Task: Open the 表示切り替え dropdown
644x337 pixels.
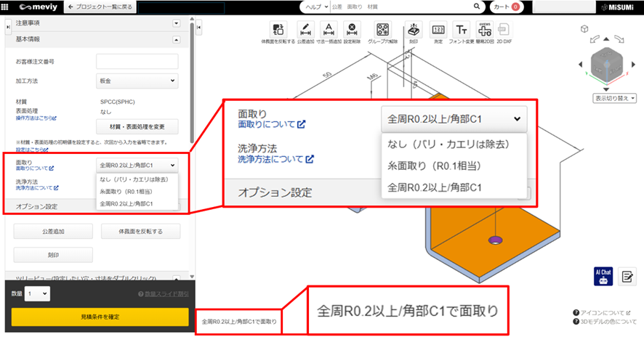Action: coord(615,97)
